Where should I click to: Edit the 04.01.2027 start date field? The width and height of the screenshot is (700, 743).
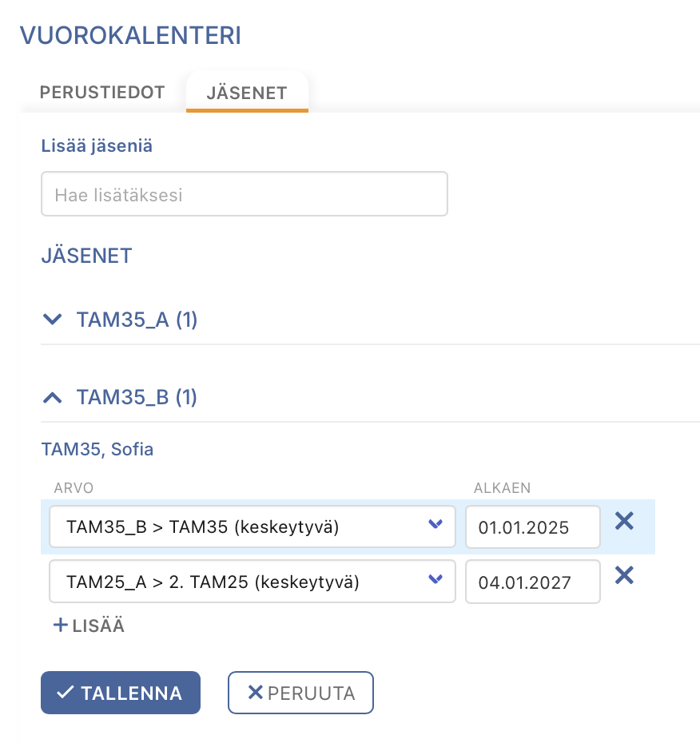533,582
